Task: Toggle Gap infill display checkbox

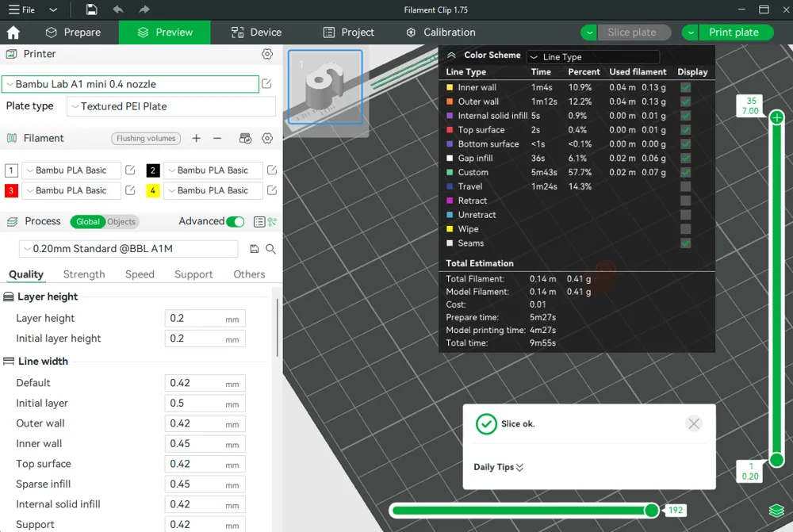Action: 685,159
